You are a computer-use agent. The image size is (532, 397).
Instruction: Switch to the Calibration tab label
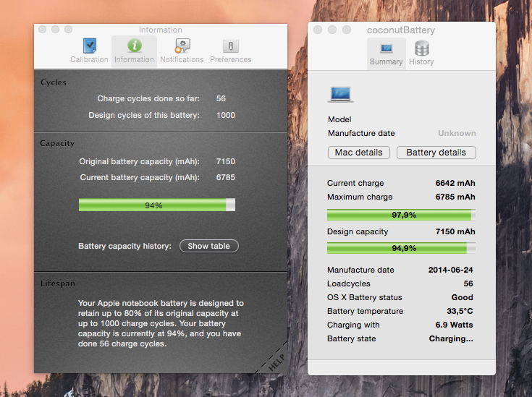[x=89, y=60]
